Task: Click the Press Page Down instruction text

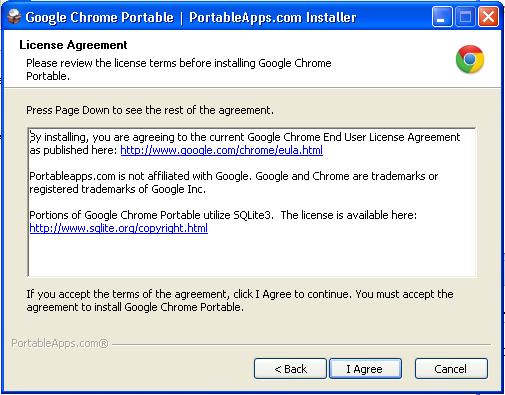Action: click(x=150, y=110)
